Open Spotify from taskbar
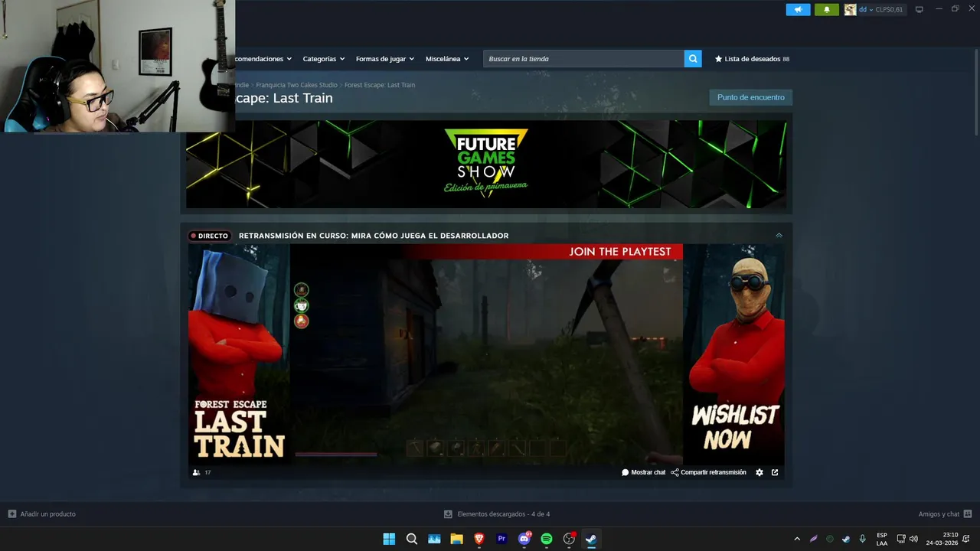The height and width of the screenshot is (551, 980). tap(547, 539)
